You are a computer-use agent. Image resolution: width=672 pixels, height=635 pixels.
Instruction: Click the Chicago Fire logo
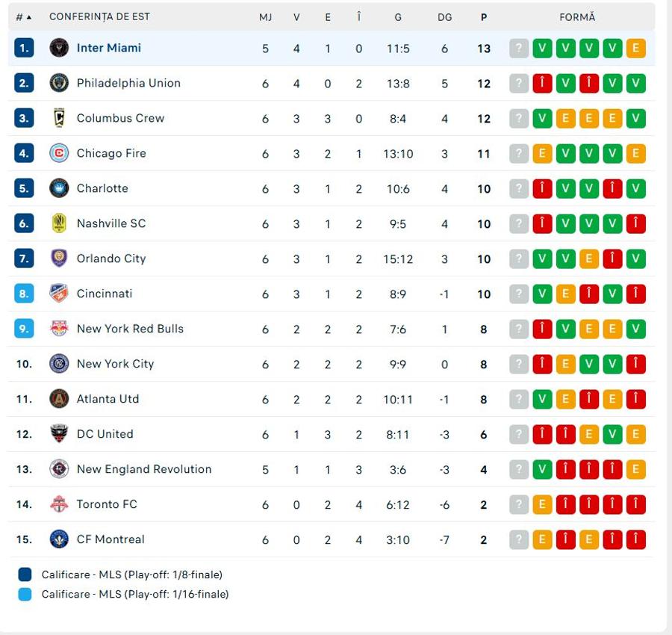pos(59,153)
